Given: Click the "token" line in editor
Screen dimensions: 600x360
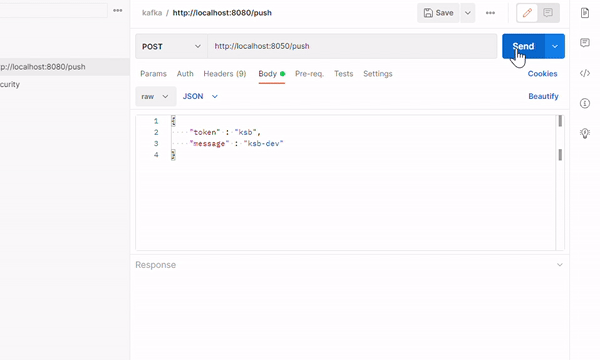Looking at the screenshot, I should [x=225, y=132].
